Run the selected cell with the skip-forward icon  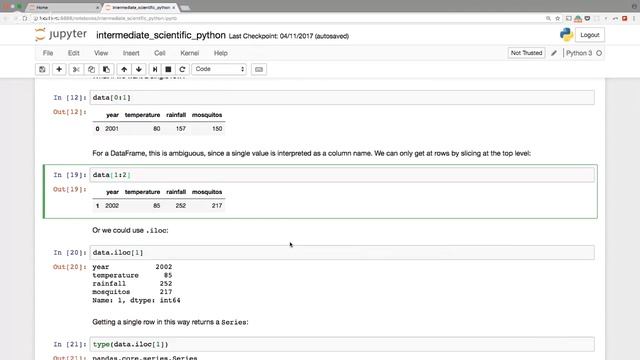pos(155,69)
